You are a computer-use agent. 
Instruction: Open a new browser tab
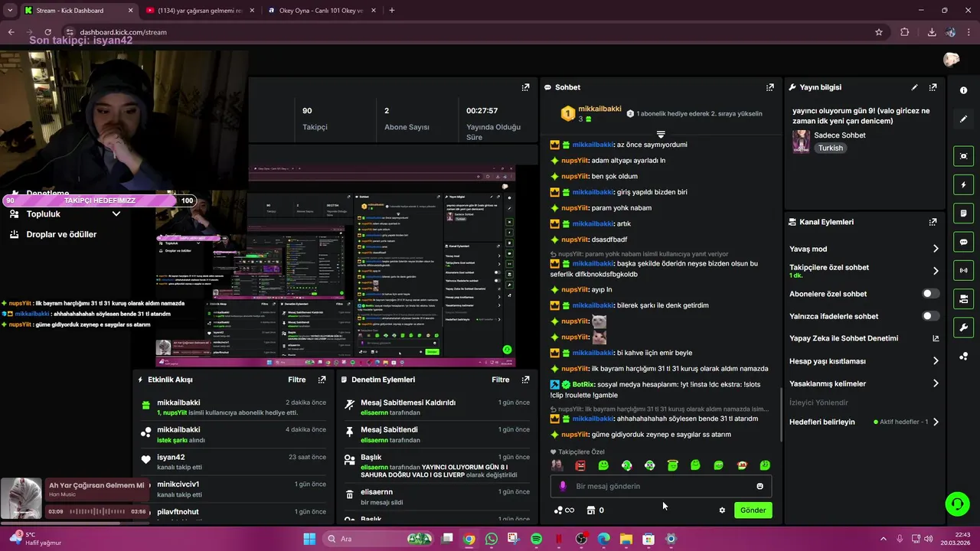(392, 11)
